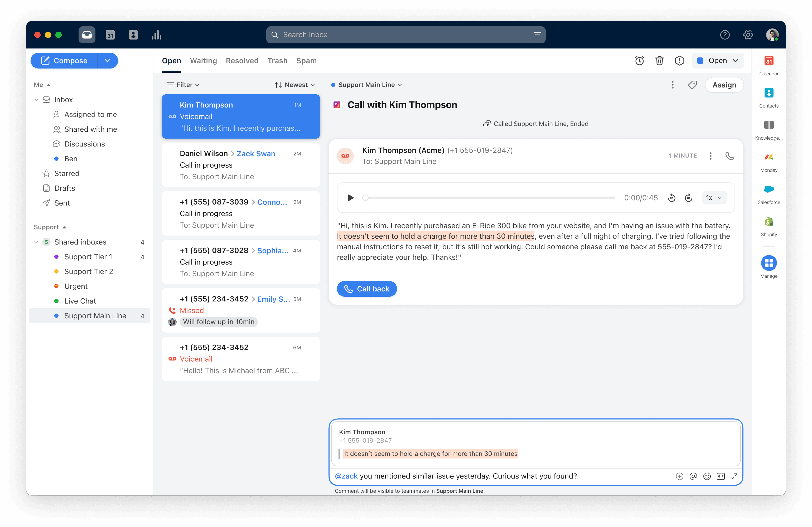Screen dimensions: 812x527
Task: Open the Newest sort dropdown
Action: (x=294, y=85)
